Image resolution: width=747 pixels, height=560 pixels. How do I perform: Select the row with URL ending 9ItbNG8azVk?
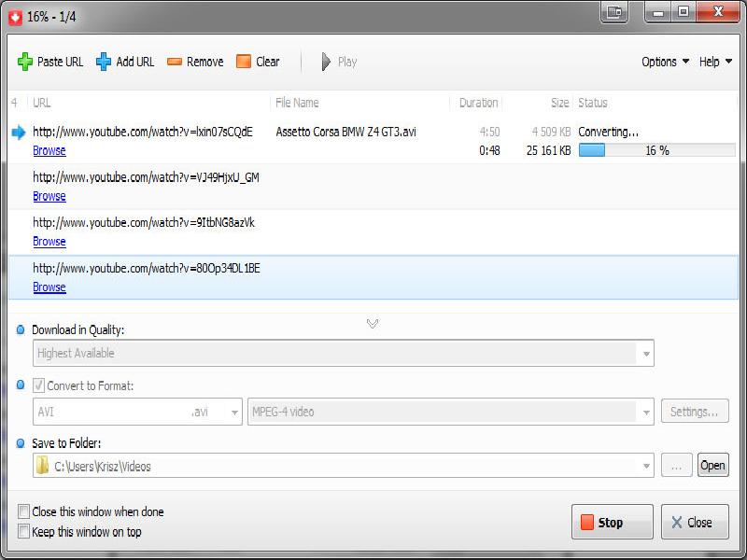tap(373, 232)
